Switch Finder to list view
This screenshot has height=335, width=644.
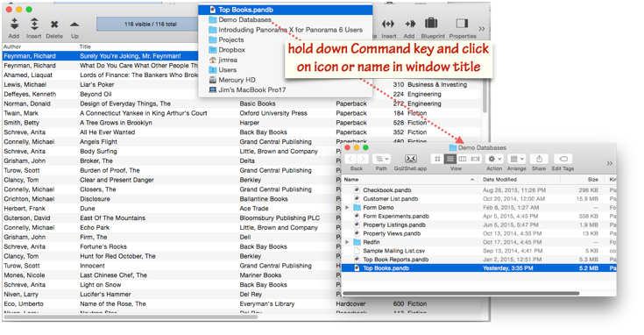point(450,159)
